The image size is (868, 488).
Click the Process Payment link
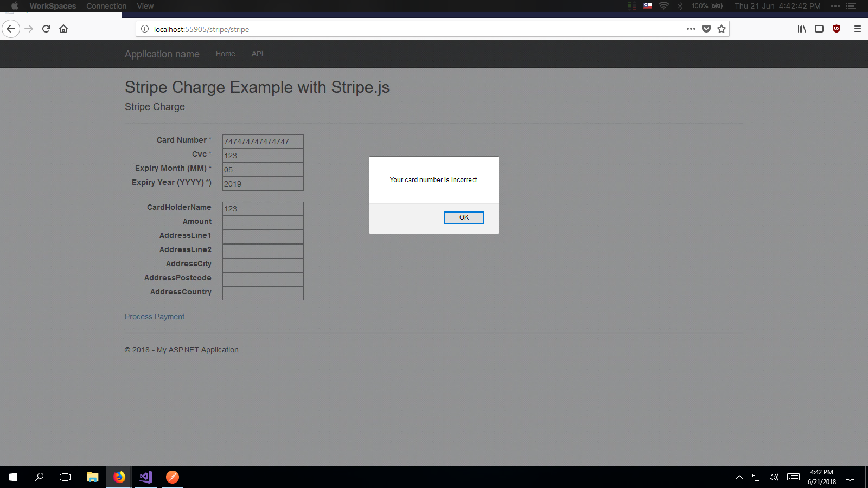click(x=155, y=317)
